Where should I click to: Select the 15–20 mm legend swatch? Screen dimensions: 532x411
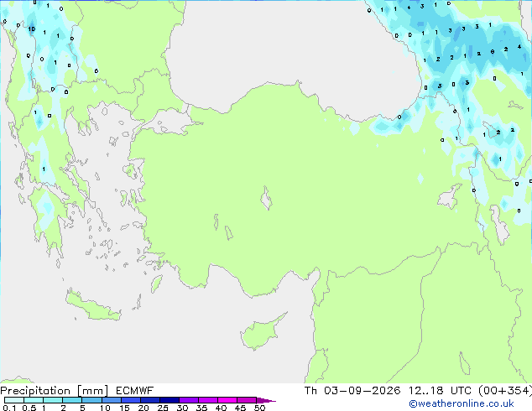130,400
